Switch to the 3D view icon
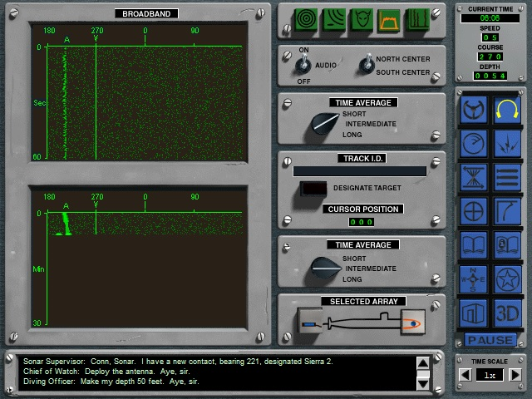 tap(507, 313)
